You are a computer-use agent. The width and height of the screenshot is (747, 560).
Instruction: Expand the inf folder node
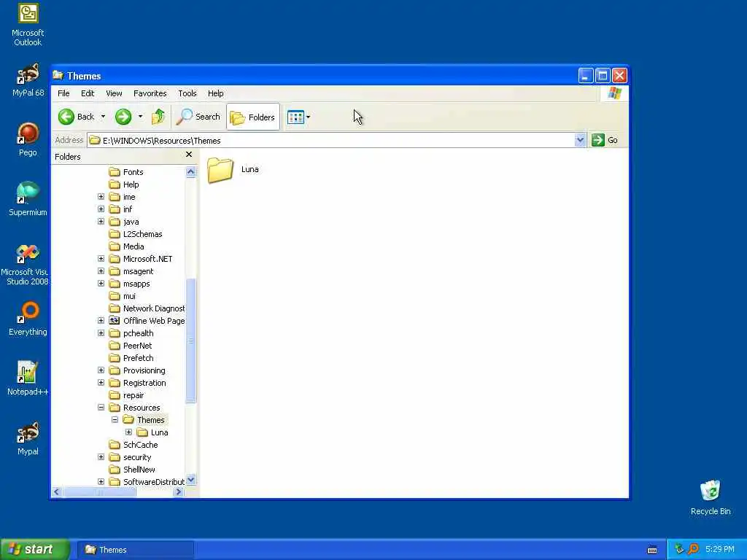point(101,209)
